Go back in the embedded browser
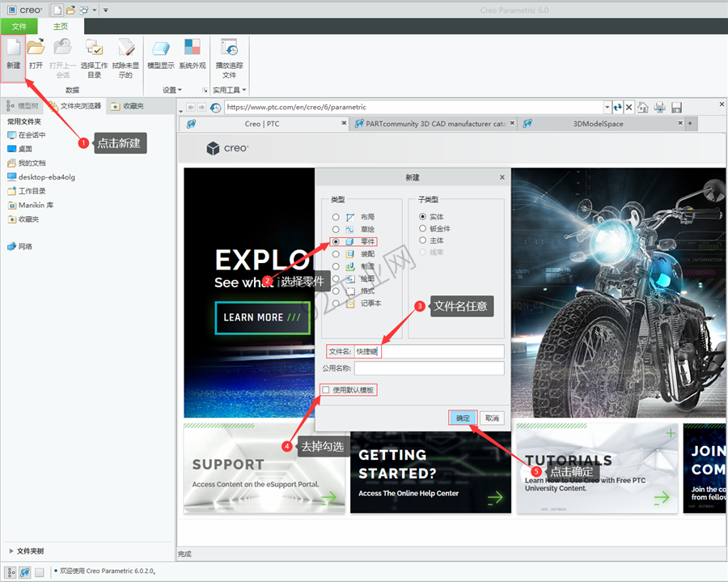This screenshot has width=728, height=582. click(190, 108)
